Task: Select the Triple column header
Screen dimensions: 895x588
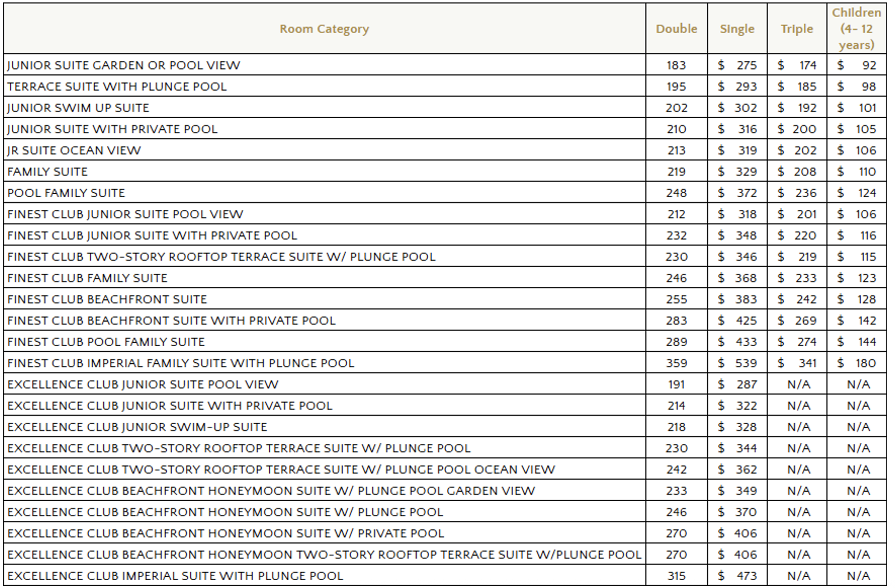Action: click(797, 29)
